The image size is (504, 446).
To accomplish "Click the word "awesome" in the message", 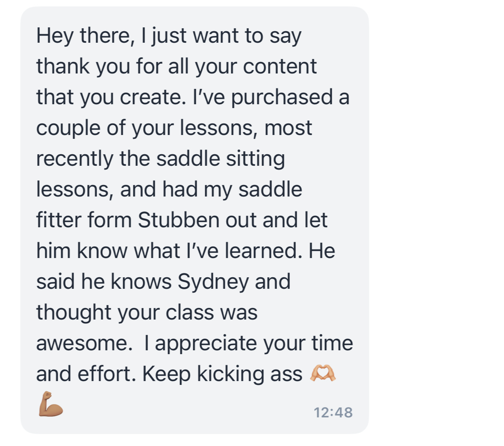I will 82,343.
